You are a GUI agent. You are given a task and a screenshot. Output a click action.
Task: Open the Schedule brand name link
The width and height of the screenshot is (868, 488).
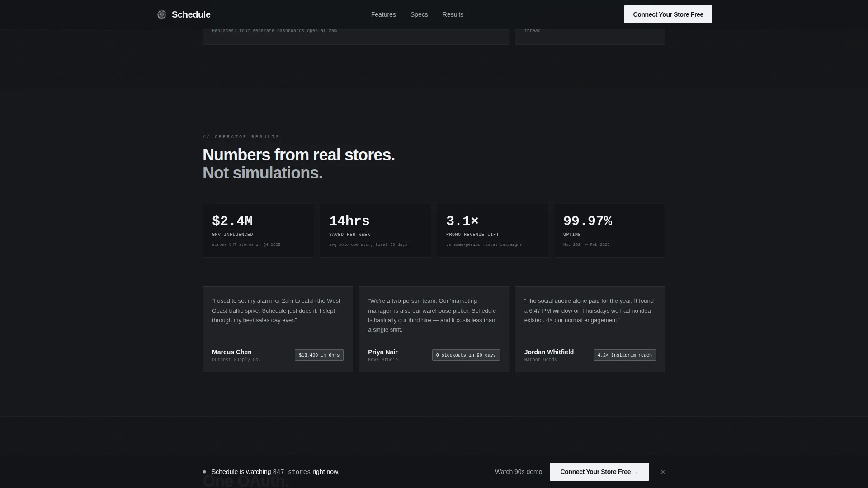coord(191,14)
